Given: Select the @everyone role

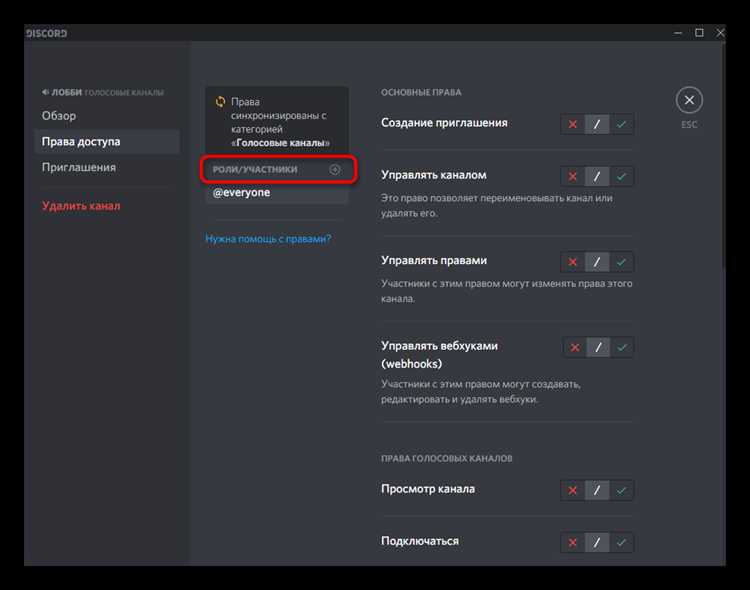Looking at the screenshot, I should click(x=277, y=193).
